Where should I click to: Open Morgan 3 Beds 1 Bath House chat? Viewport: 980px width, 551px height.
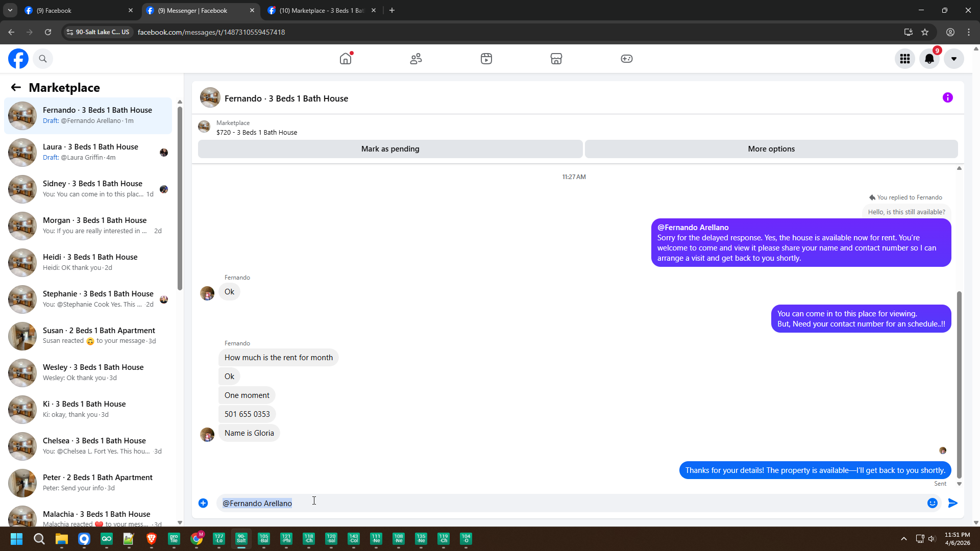click(88, 226)
